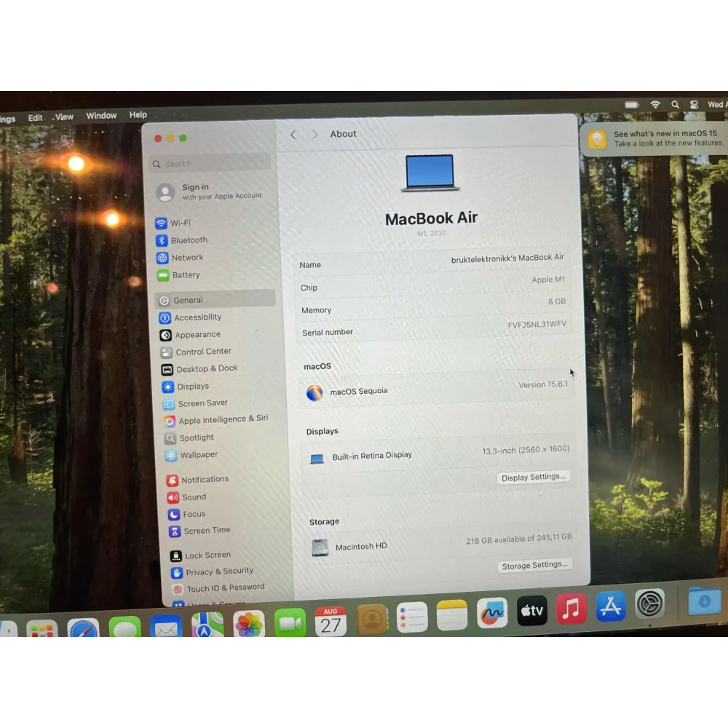This screenshot has width=728, height=728.
Task: Open Calendar showing Aug 27 in Dock
Action: click(x=331, y=621)
